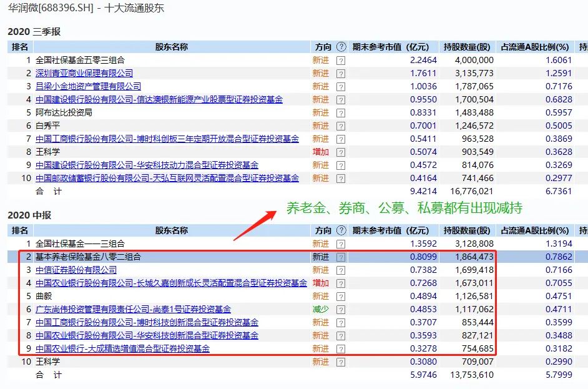Click market value 2.2464

point(423,60)
